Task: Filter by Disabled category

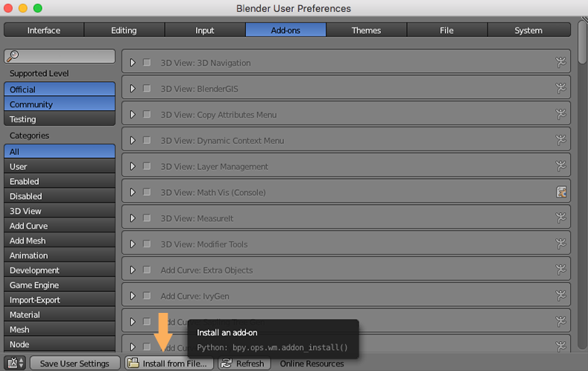Action: point(60,196)
